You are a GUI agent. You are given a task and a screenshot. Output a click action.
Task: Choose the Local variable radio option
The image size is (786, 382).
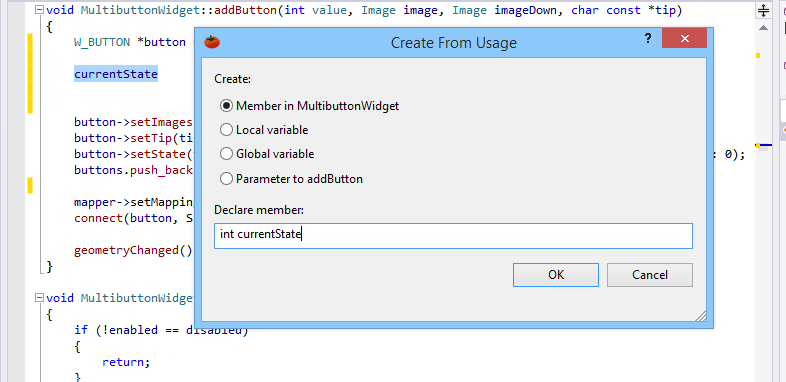pos(264,130)
